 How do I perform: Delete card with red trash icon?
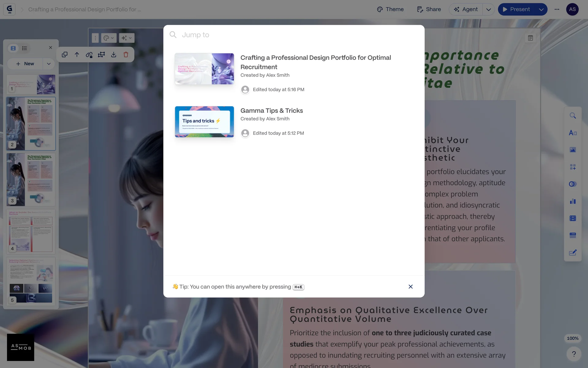click(126, 55)
